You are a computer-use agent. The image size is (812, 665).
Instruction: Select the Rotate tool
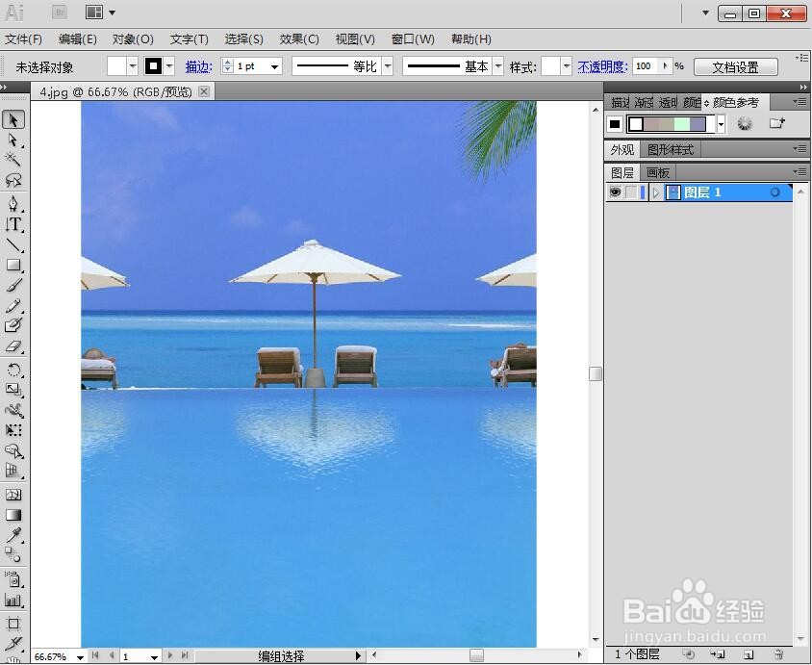(x=13, y=370)
